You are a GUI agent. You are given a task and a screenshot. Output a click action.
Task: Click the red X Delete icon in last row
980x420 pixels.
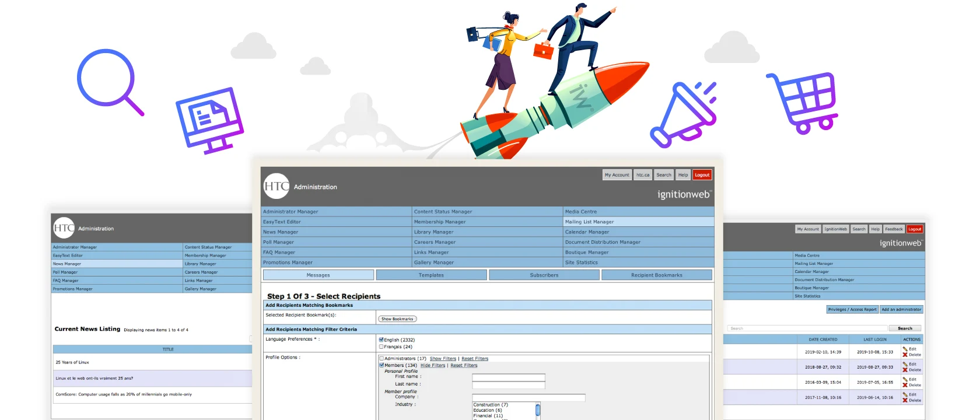[x=905, y=401]
